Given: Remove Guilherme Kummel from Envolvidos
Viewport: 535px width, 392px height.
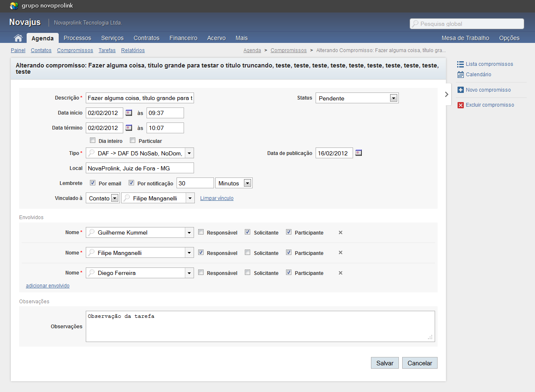Looking at the screenshot, I should (341, 232).
